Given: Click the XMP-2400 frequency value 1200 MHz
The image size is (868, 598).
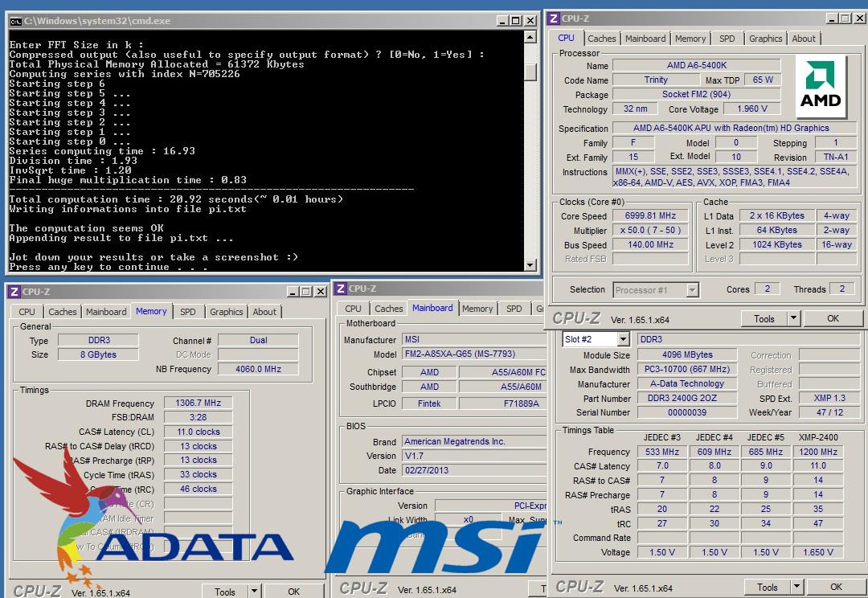Looking at the screenshot, I should [817, 452].
